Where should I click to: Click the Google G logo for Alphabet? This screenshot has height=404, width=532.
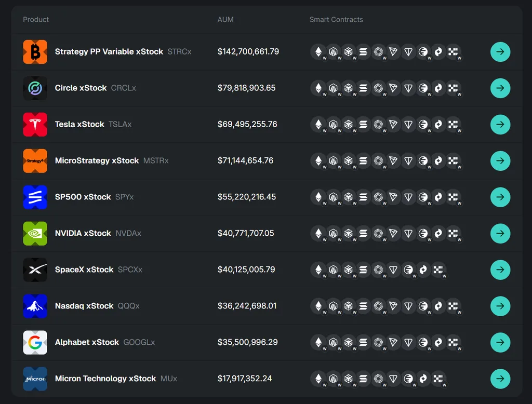tap(35, 342)
